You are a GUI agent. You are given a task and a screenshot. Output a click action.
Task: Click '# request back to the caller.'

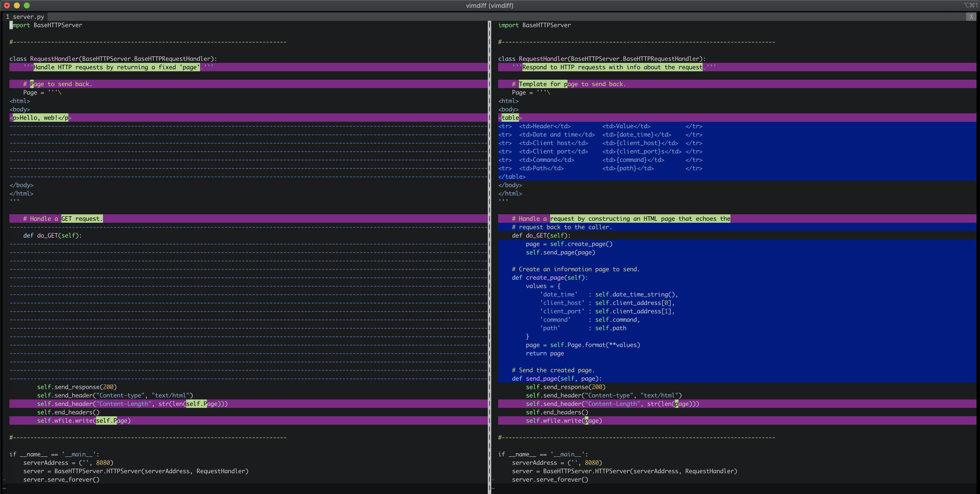click(x=562, y=227)
